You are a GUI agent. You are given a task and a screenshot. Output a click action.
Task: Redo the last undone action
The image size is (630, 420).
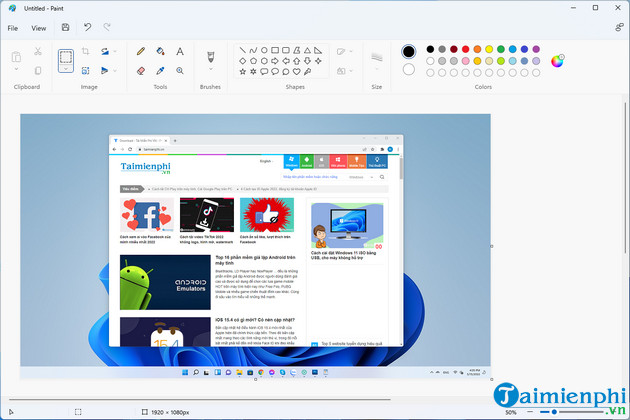[x=107, y=27]
